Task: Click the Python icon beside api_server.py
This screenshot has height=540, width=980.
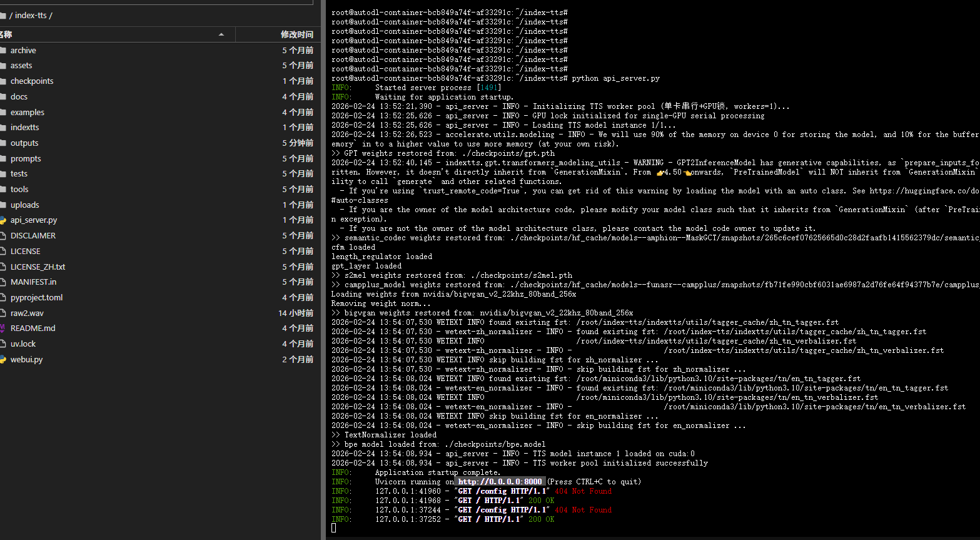Action: coord(3,220)
